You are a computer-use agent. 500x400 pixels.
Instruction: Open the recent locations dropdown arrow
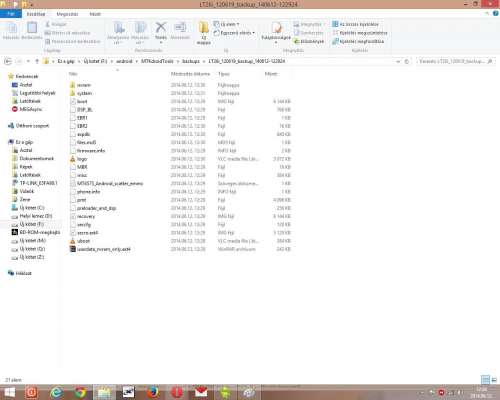tap(28, 61)
